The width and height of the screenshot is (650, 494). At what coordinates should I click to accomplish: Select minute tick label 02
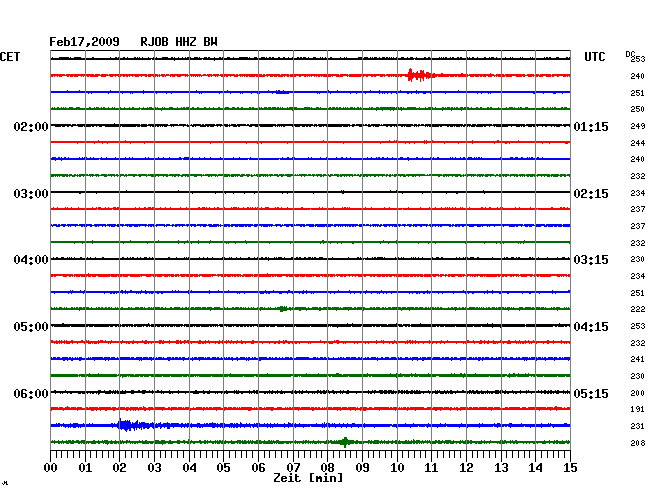tap(119, 468)
